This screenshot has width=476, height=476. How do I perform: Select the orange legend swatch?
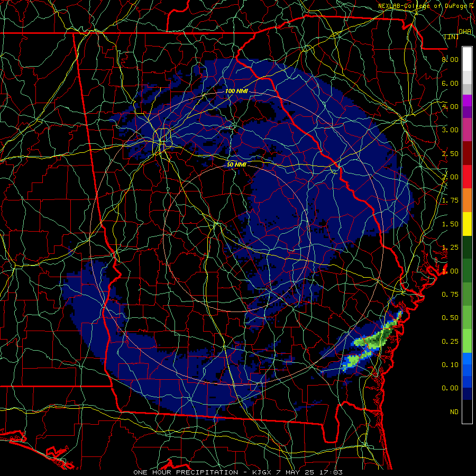point(467,200)
